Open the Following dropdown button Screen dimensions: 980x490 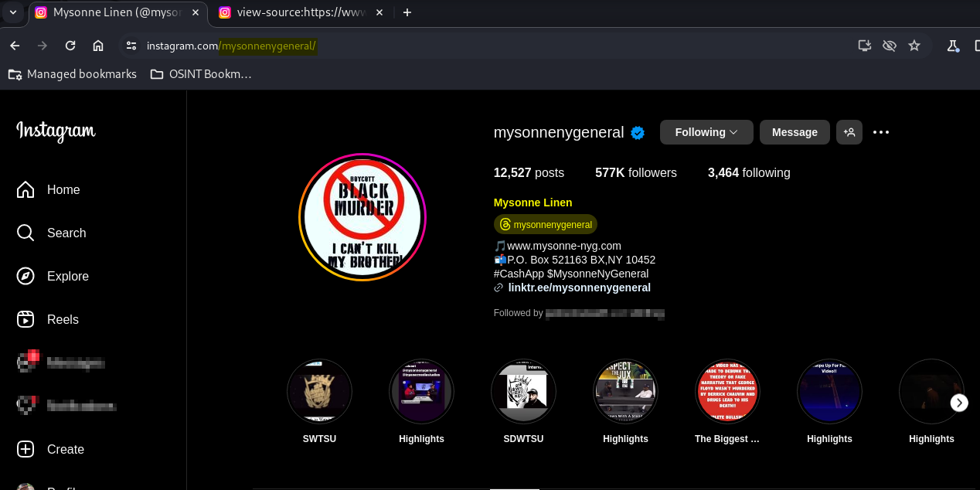pyautogui.click(x=706, y=132)
